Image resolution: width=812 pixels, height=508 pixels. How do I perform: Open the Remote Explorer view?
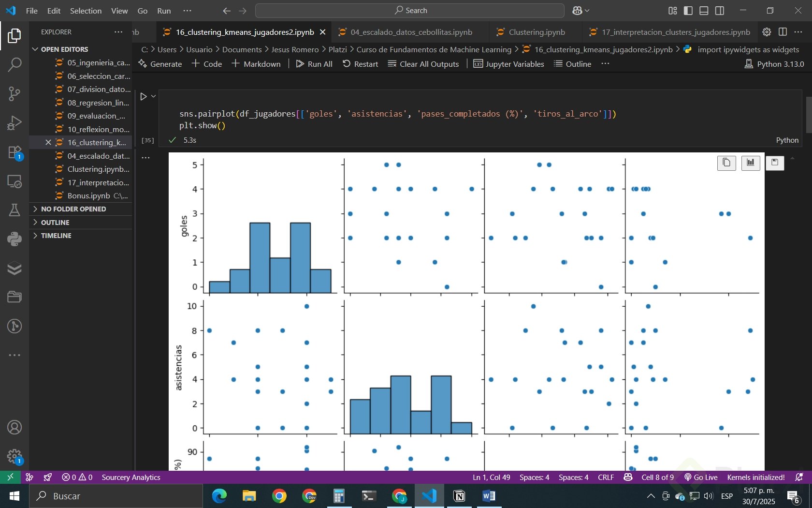tap(14, 181)
